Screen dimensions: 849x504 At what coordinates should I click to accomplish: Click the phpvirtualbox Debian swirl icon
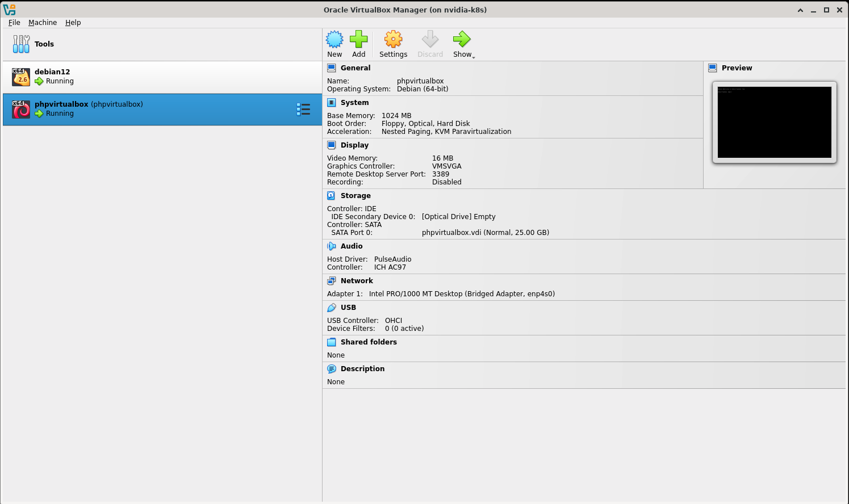(x=21, y=110)
